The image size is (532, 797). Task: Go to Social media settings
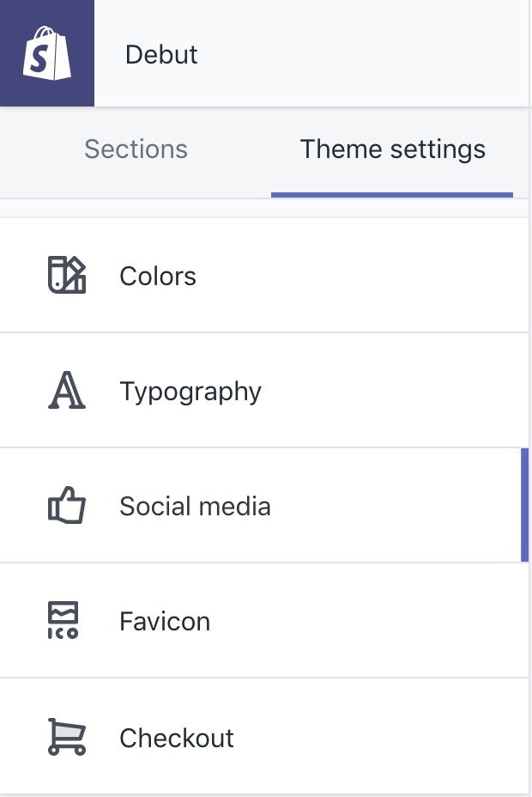click(x=195, y=507)
